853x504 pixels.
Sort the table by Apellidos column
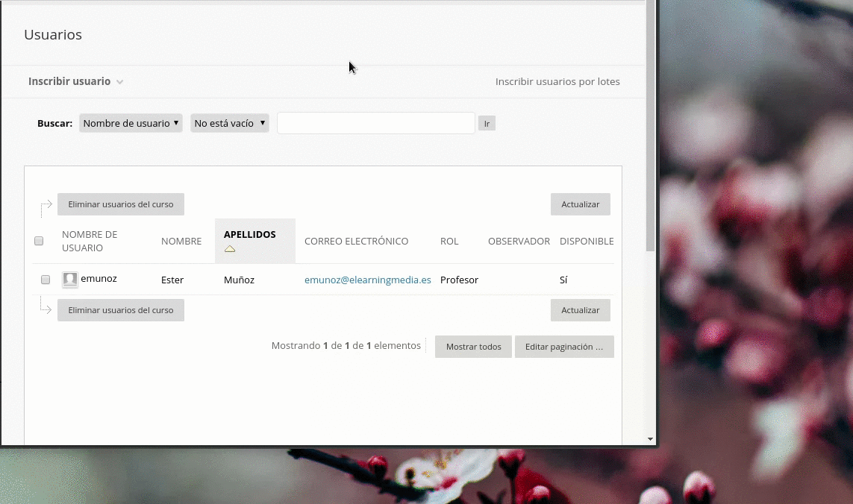pyautogui.click(x=249, y=234)
